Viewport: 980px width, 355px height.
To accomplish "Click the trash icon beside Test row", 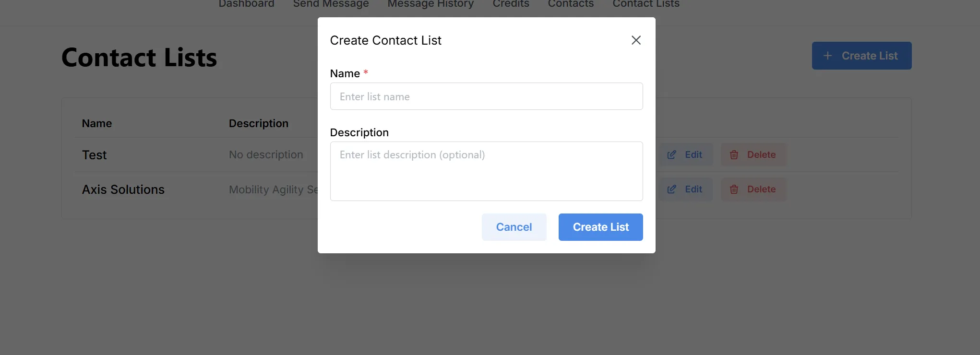I will [x=734, y=154].
